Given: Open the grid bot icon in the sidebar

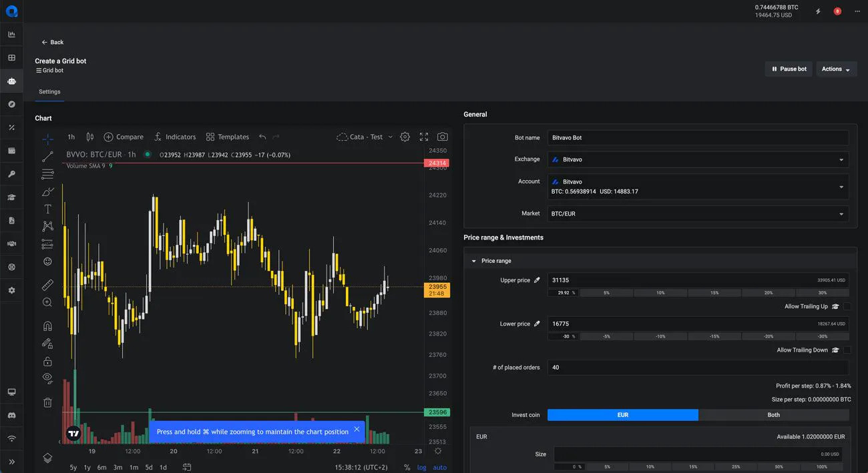Looking at the screenshot, I should pyautogui.click(x=11, y=81).
